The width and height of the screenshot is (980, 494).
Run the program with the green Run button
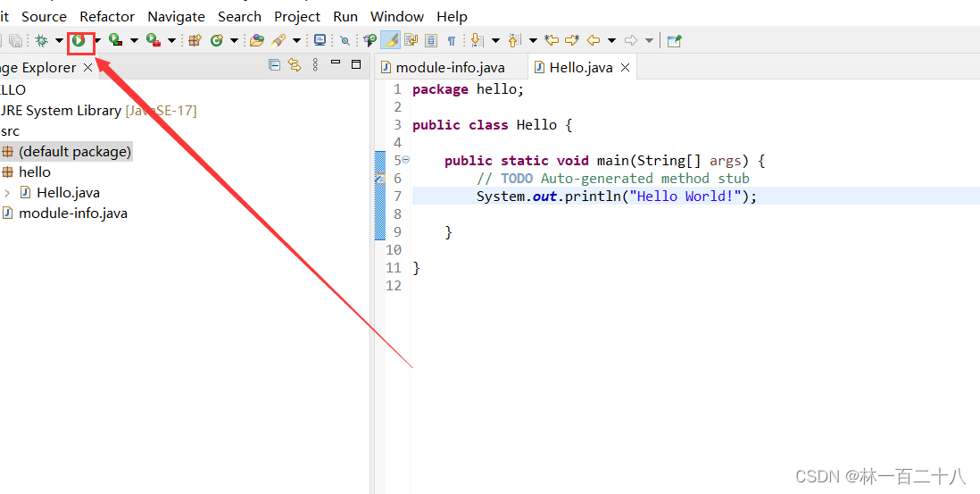point(79,41)
